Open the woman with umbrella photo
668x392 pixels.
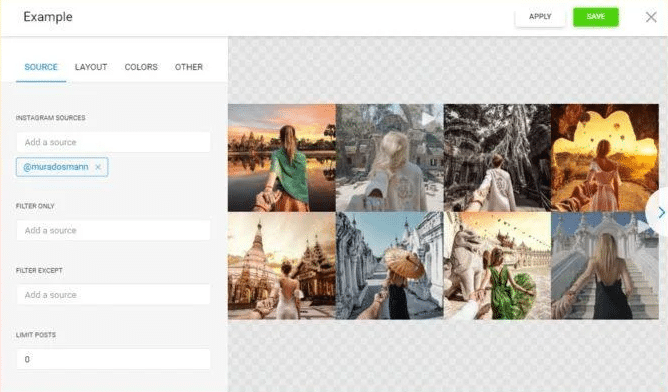[x=389, y=266]
